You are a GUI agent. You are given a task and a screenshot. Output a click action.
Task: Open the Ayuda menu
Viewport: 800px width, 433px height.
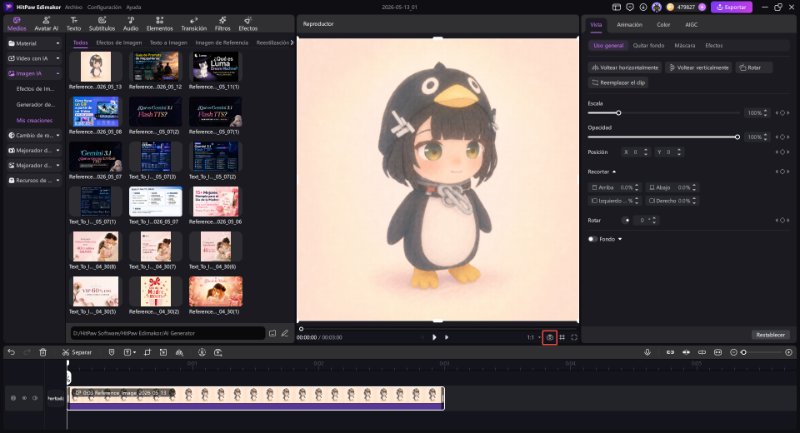click(x=134, y=7)
